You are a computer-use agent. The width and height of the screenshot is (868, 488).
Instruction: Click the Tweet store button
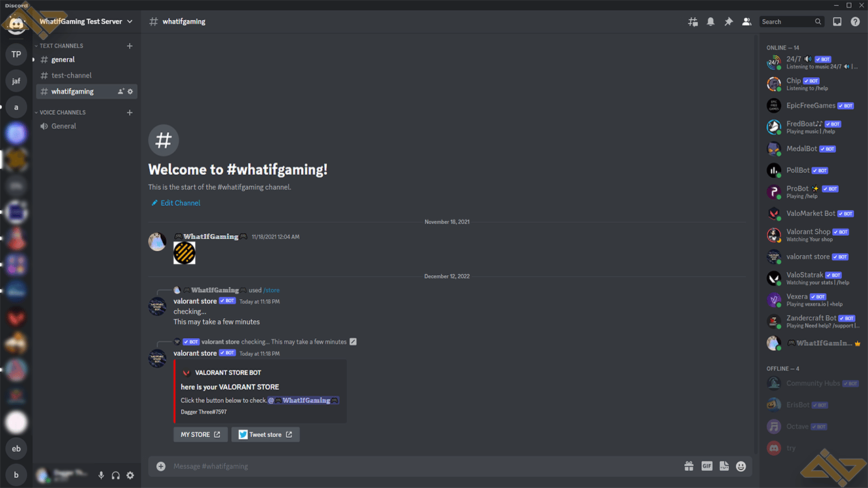(x=265, y=434)
